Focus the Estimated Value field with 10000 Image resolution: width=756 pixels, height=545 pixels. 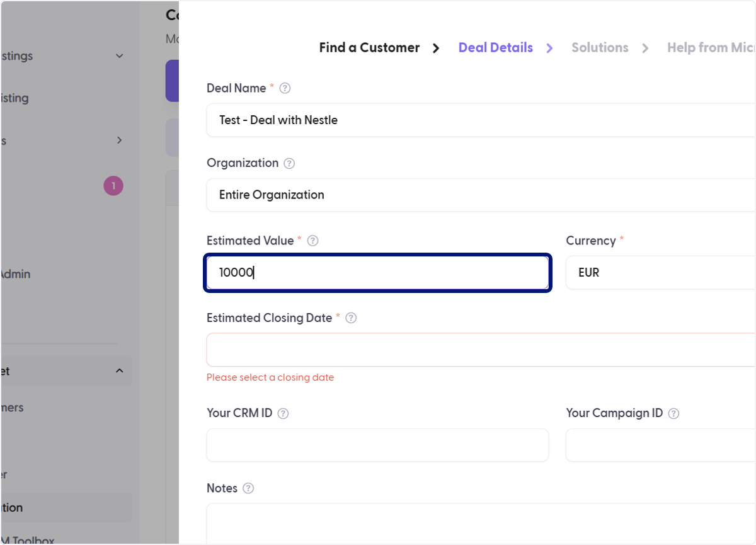pos(377,273)
